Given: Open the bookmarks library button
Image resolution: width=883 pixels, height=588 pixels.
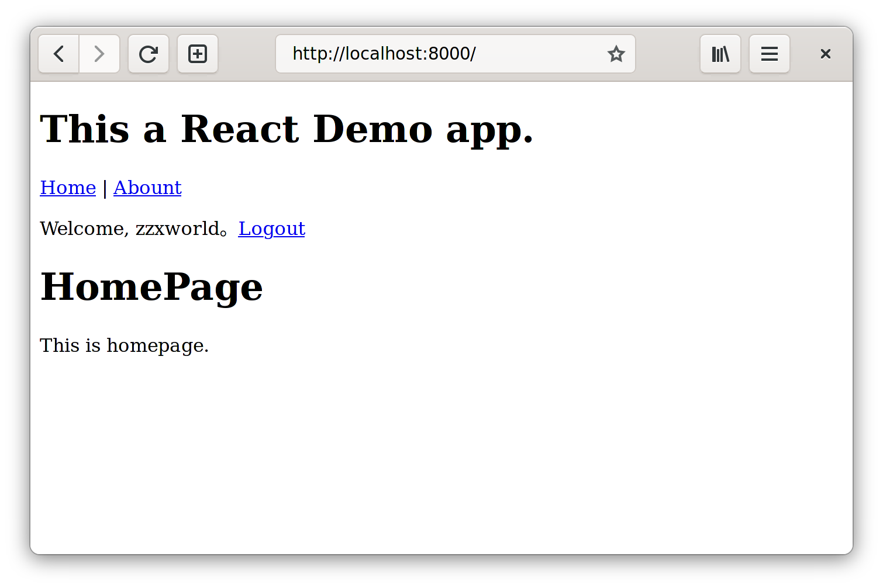Looking at the screenshot, I should click(x=720, y=54).
